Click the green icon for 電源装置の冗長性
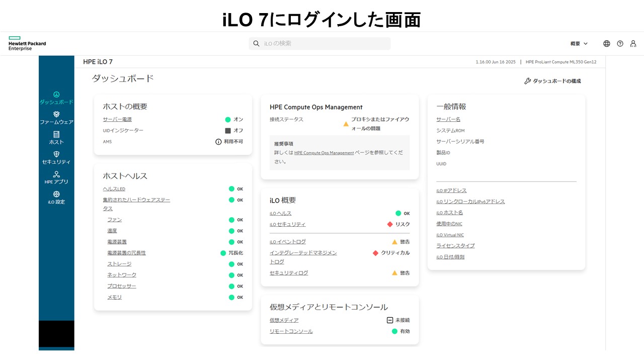The width and height of the screenshot is (644, 362). pyautogui.click(x=223, y=253)
